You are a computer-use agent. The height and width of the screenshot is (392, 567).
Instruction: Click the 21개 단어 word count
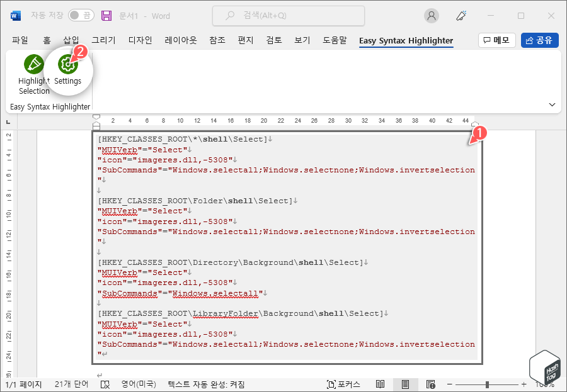click(71, 384)
